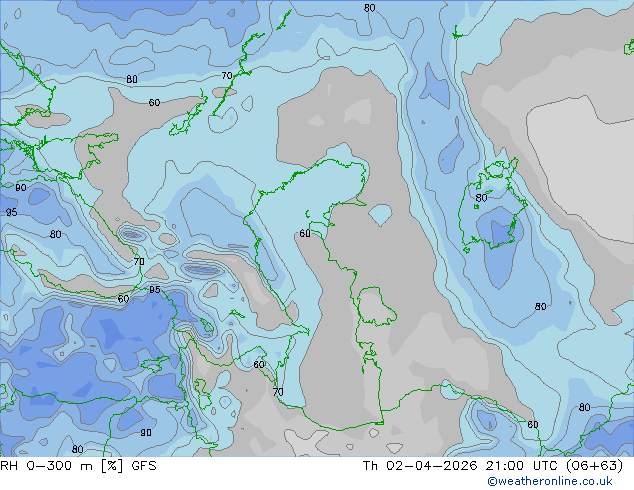This screenshot has width=634, height=490.
Task: Click the 'RH 0-300 m [%] GFS' title text
Action: (78, 466)
